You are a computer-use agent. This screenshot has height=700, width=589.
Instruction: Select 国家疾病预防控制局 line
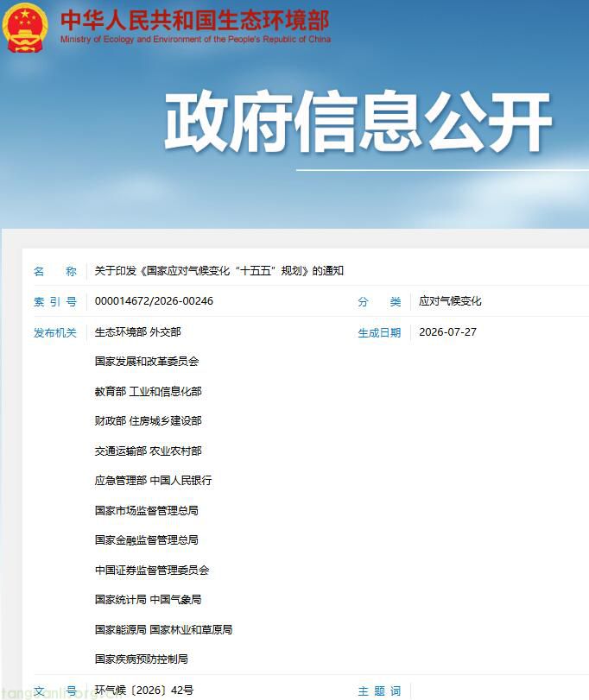coord(141,659)
